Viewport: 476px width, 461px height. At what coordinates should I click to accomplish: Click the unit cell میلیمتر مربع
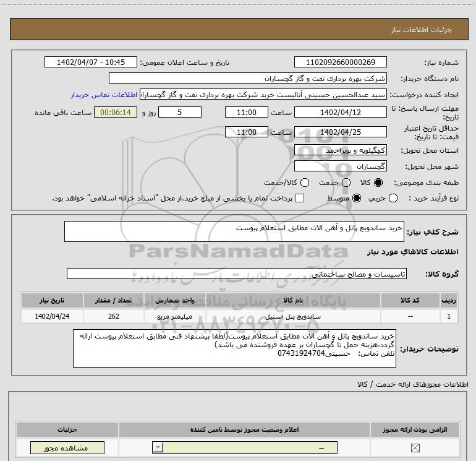175,316
